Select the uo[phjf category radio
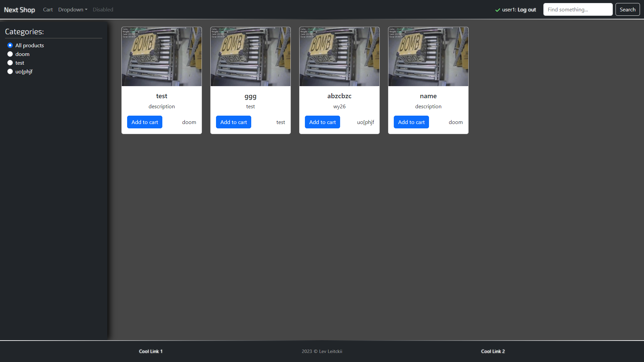Screen dimensions: 644x362 10,71
